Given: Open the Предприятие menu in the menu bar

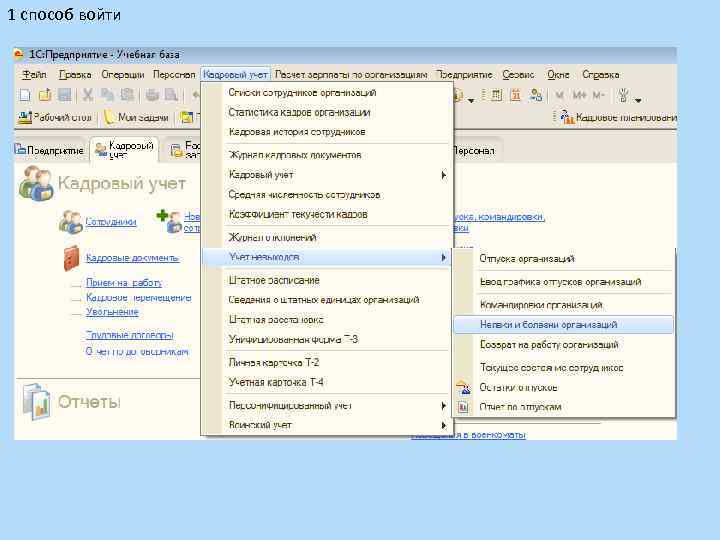Looking at the screenshot, I should [464, 74].
